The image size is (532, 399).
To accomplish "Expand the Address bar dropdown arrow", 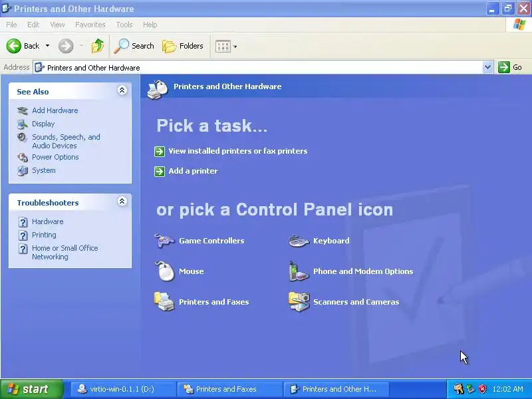I will [487, 67].
